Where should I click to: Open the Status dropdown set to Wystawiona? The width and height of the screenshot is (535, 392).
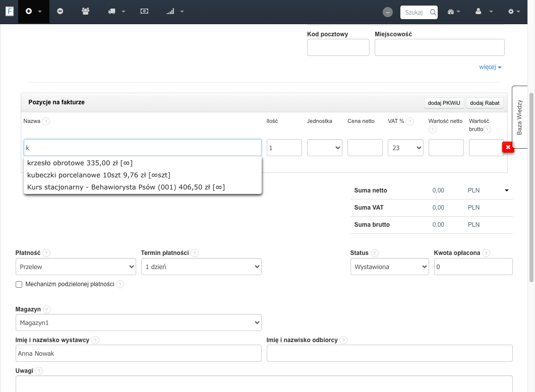click(389, 267)
